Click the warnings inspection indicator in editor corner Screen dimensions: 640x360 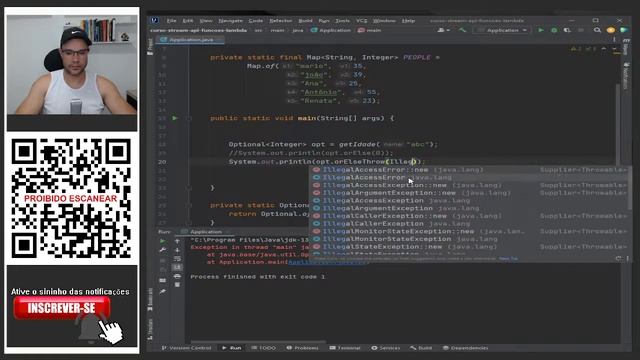pyautogui.click(x=583, y=49)
